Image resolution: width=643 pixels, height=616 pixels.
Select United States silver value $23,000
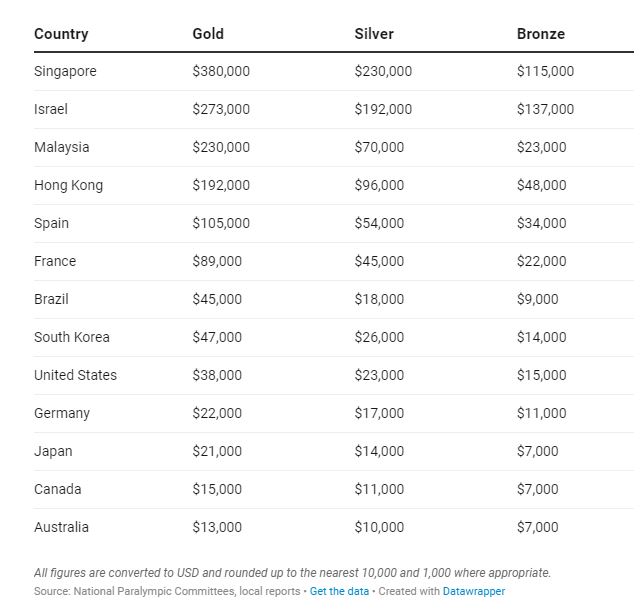tap(379, 375)
